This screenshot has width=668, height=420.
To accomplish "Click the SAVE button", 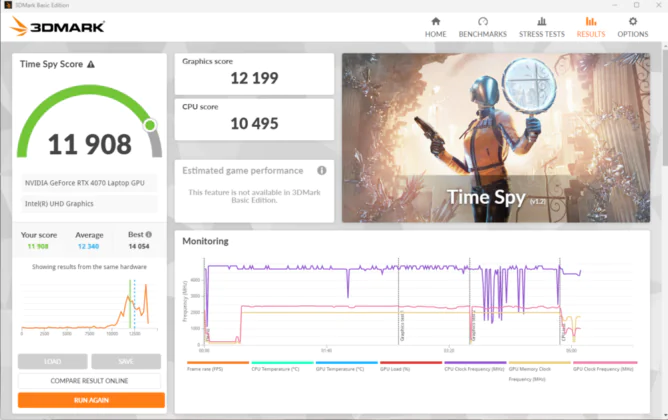I will pos(126,361).
